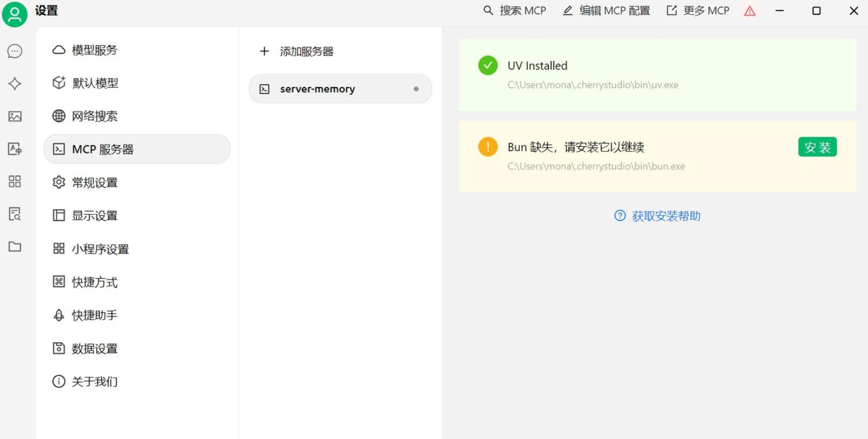Open the files folder sidebar icon
868x439 pixels.
coord(15,247)
